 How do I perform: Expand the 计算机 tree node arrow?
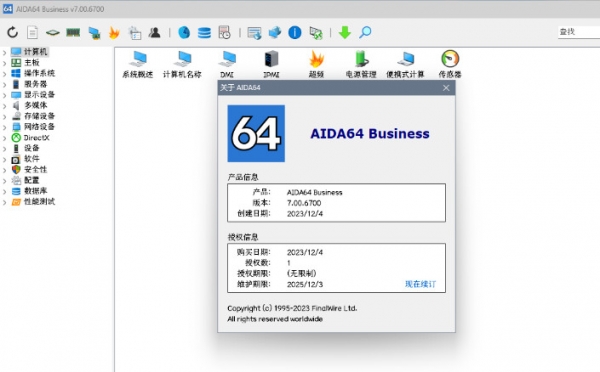pyautogui.click(x=5, y=52)
